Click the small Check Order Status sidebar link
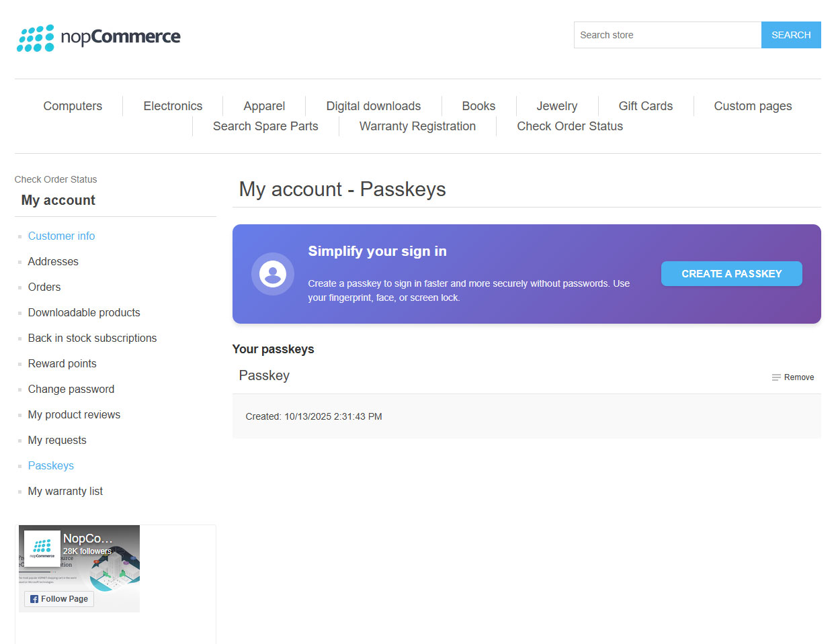This screenshot has width=838, height=644. (56, 179)
